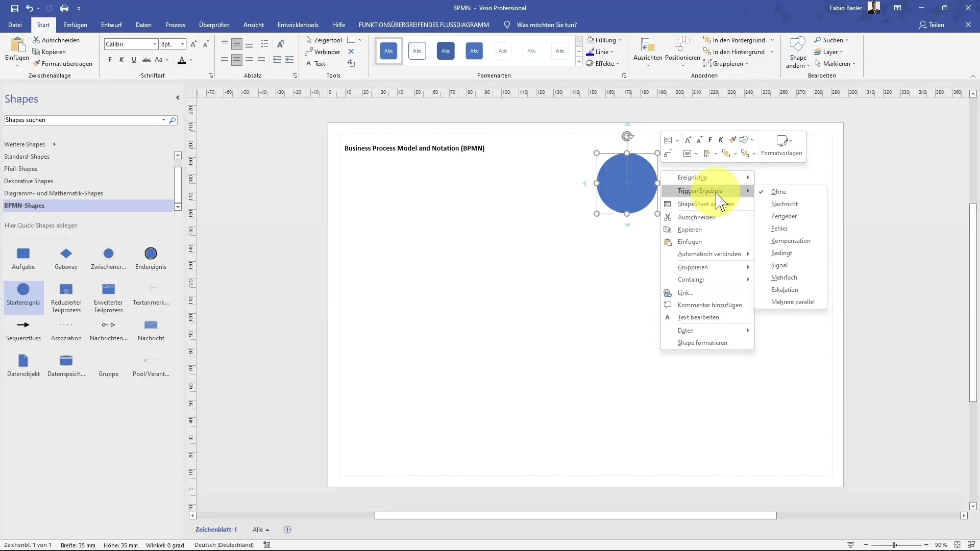This screenshot has height=551, width=980.
Task: Open Ereignistyp submenu in context menu
Action: 707,178
